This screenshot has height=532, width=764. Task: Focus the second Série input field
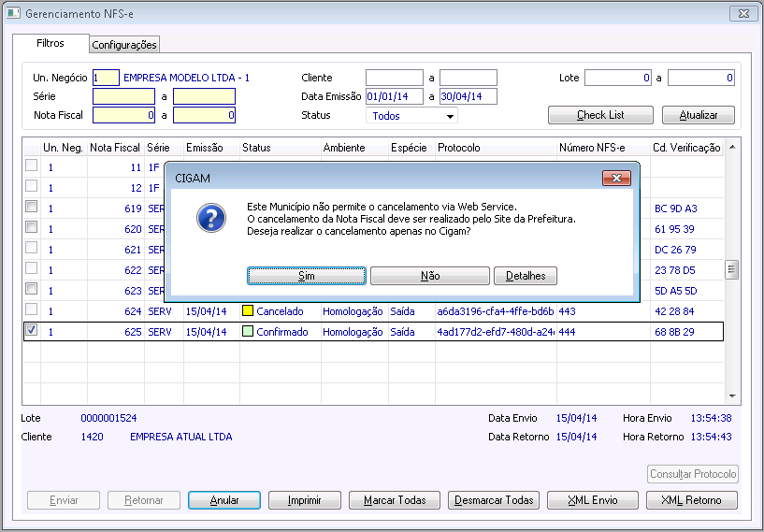(204, 96)
